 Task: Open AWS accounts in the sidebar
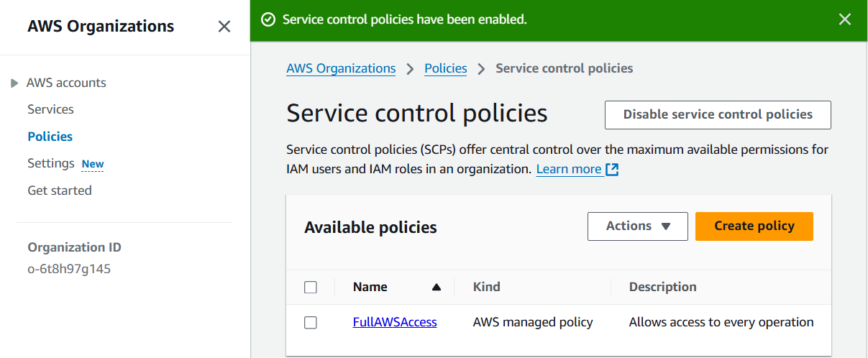[66, 83]
